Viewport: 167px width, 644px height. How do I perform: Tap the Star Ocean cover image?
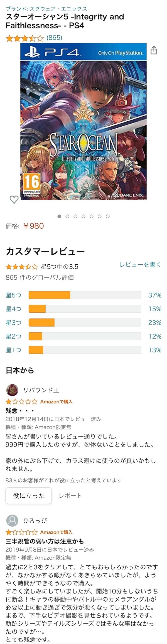[x=83, y=122]
